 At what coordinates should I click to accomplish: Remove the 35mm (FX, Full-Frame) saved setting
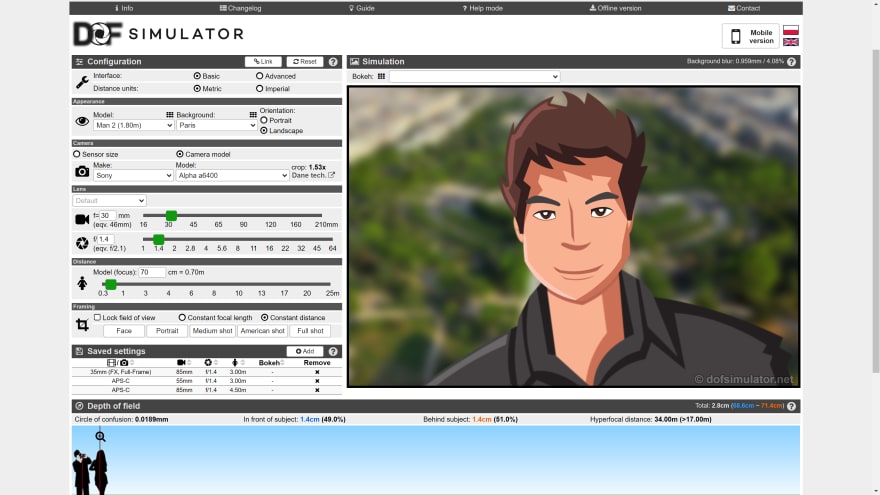click(317, 372)
